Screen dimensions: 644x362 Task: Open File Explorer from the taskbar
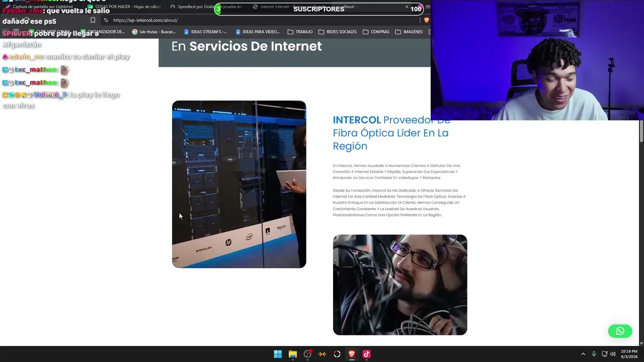[x=293, y=354]
